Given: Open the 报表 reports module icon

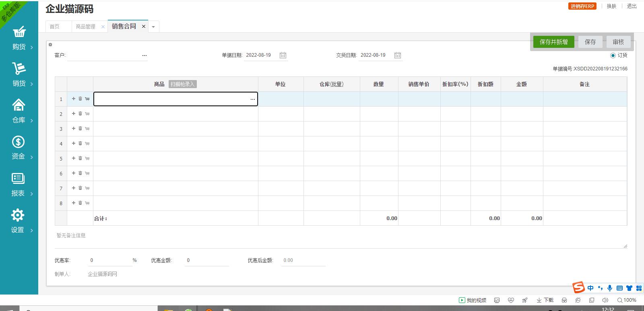Looking at the screenshot, I should coord(18,179).
